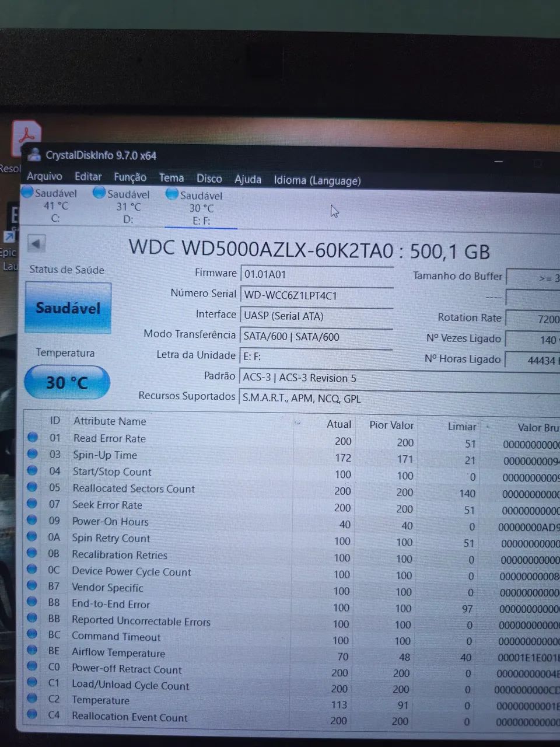Open the Função menu
560x747 pixels.
click(x=130, y=177)
